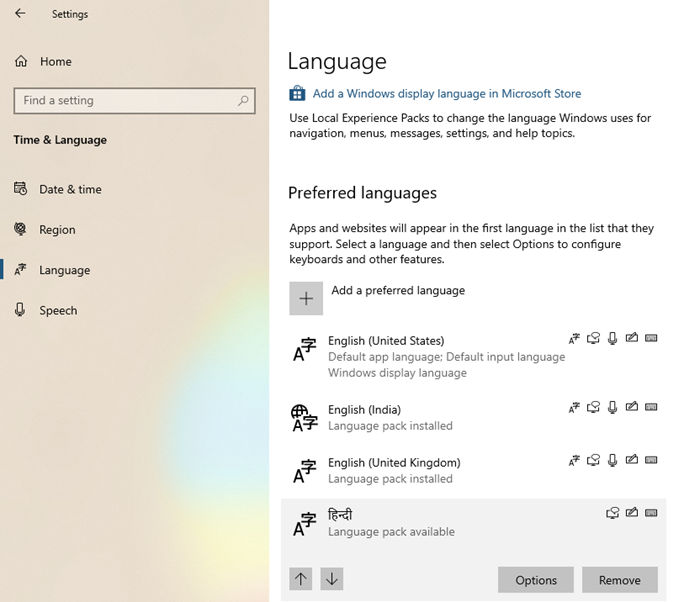
Task: Click the plus button to add language
Action: [306, 298]
